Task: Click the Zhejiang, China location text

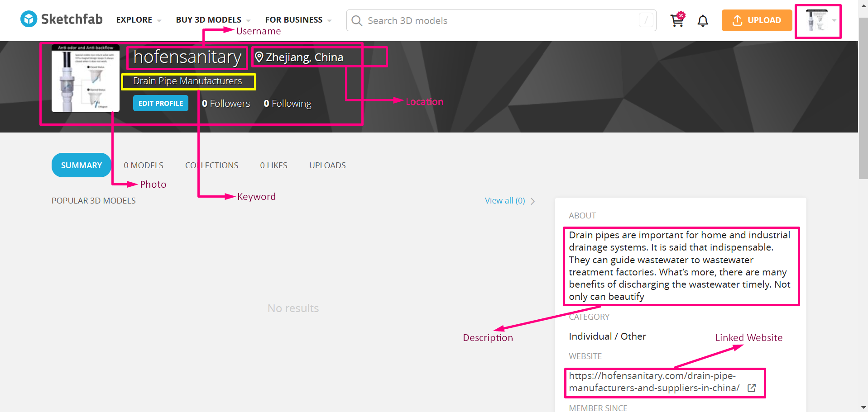Action: click(x=304, y=57)
